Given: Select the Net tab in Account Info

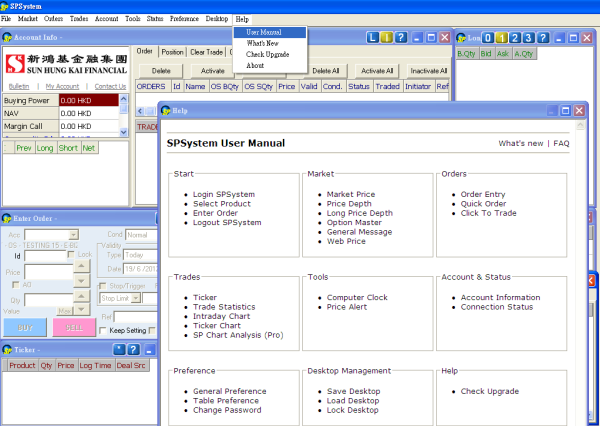Looking at the screenshot, I should (89, 148).
